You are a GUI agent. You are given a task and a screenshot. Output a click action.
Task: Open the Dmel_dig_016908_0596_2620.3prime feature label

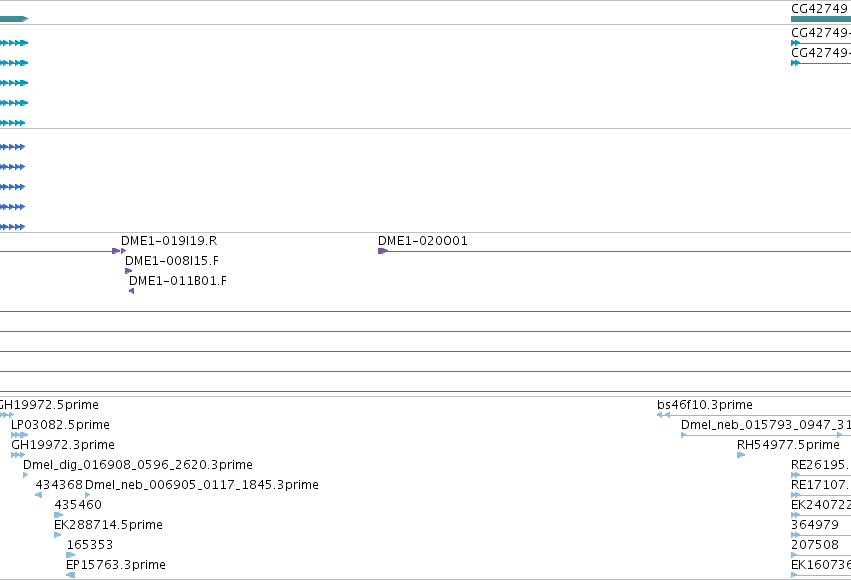(138, 465)
